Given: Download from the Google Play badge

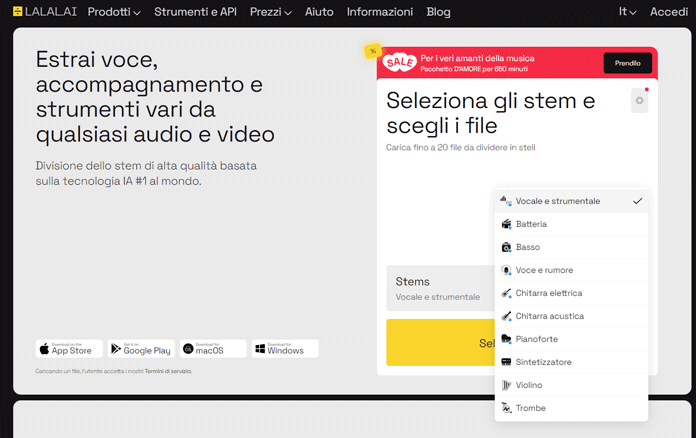Looking at the screenshot, I should (141, 349).
